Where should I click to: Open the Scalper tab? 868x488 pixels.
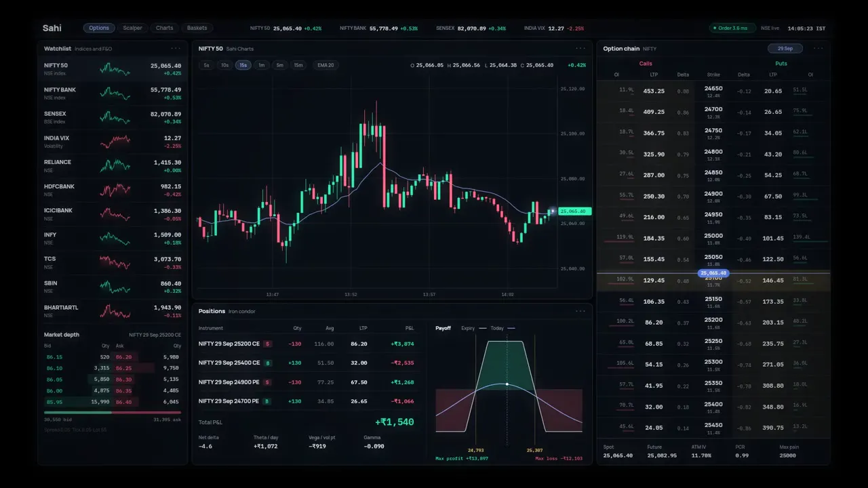coord(133,28)
